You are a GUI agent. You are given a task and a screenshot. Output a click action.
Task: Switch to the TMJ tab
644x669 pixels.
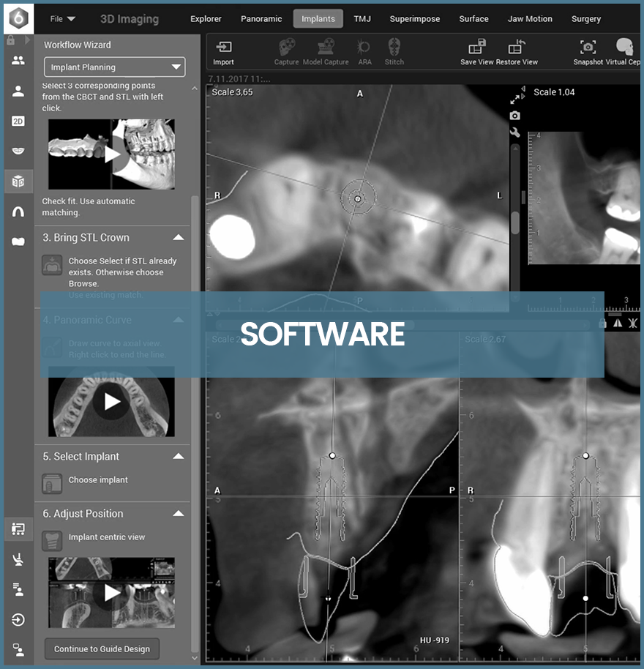tap(362, 19)
